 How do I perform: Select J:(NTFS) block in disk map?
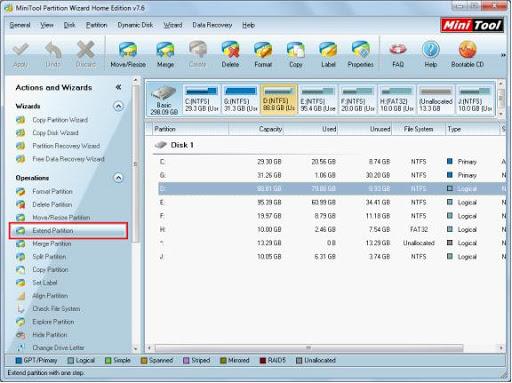(475, 100)
